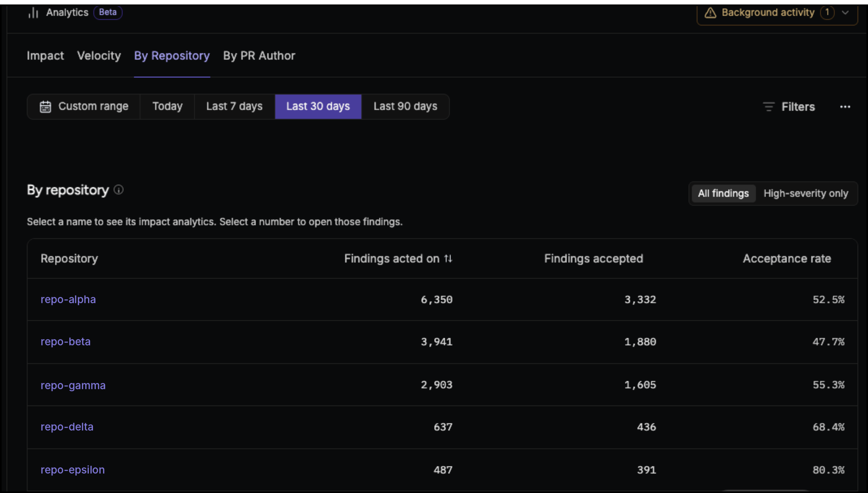Open the By PR Author tab
The width and height of the screenshot is (868, 493).
point(259,56)
